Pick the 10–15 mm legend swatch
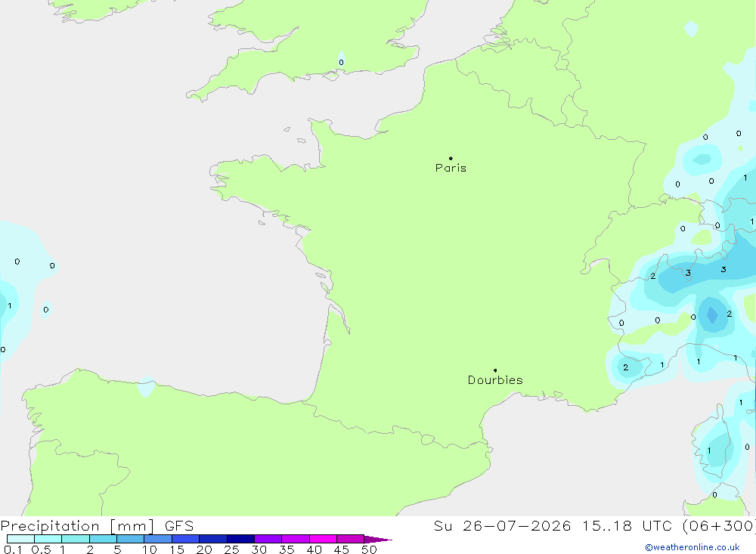Screen dimensions: 756x554 point(158,539)
